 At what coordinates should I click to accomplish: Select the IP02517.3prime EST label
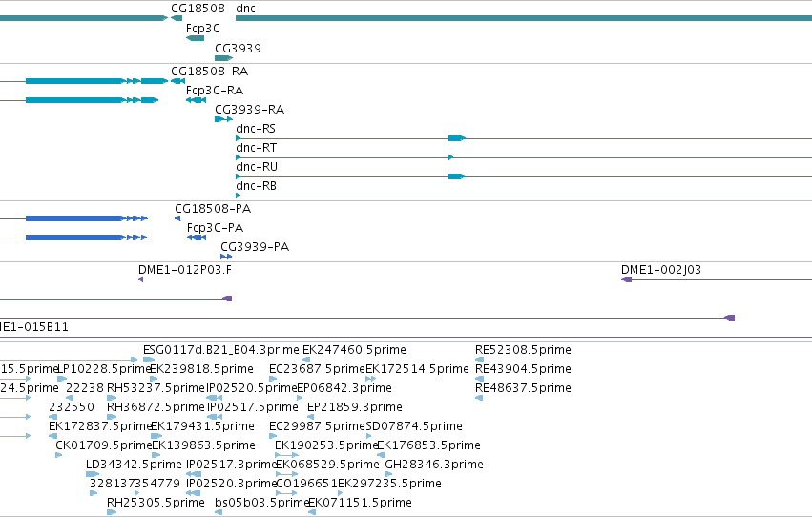click(x=232, y=465)
